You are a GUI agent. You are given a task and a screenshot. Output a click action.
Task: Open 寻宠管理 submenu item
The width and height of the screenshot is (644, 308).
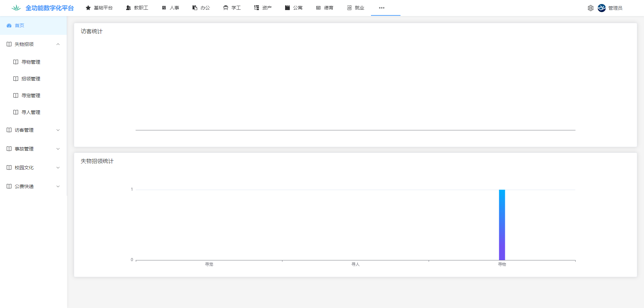(31, 96)
